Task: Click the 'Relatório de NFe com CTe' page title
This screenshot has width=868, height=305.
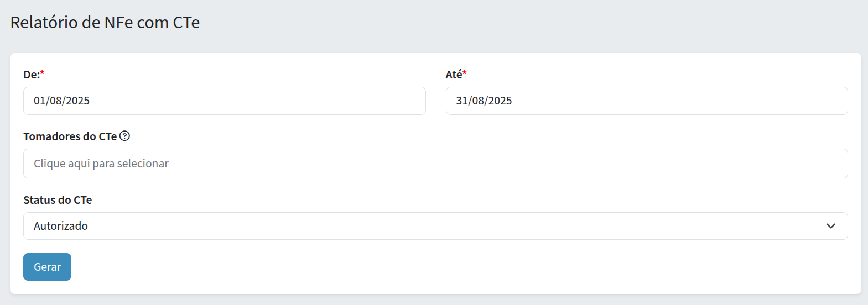Action: 105,23
